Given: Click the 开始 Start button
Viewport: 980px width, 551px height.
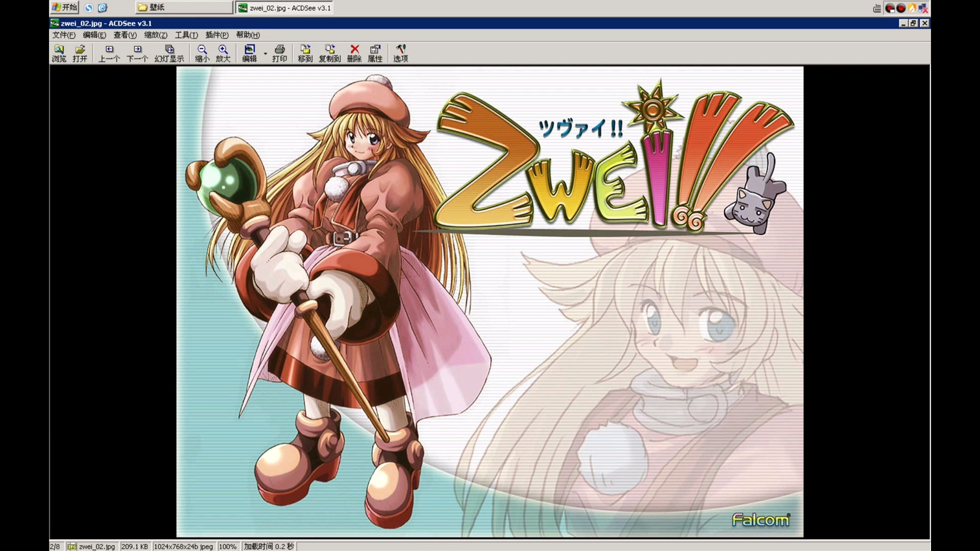Looking at the screenshot, I should click(64, 7).
